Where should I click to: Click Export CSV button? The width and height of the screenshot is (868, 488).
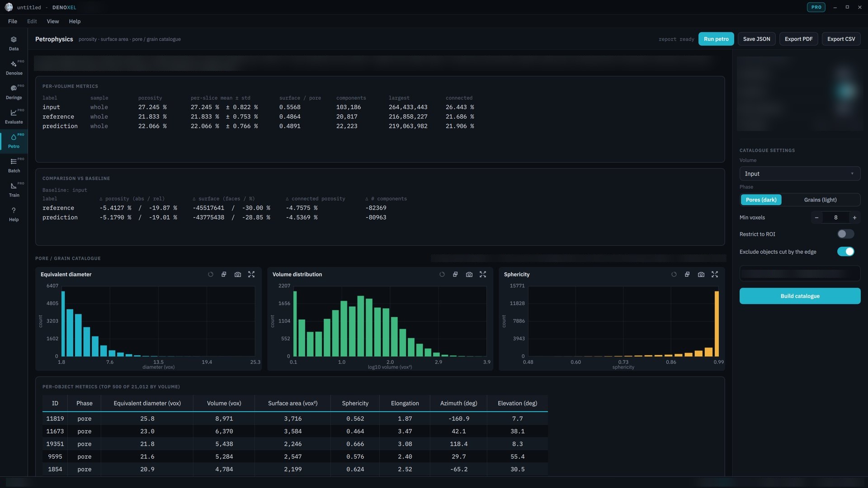click(x=841, y=39)
